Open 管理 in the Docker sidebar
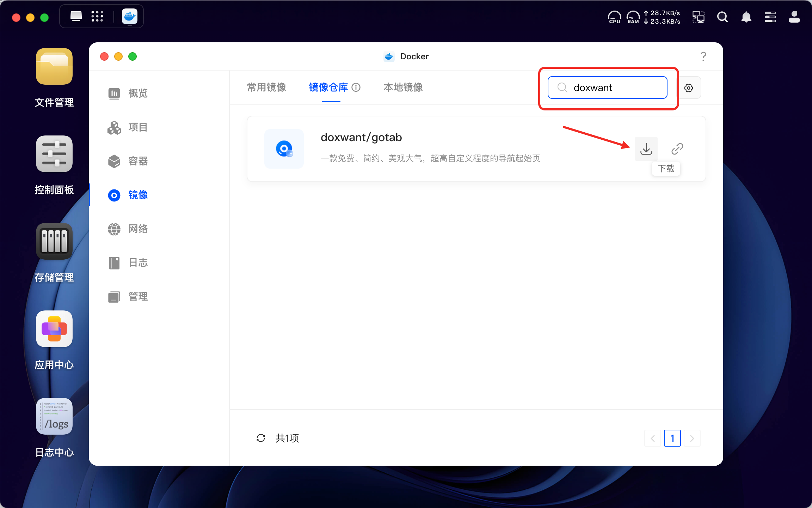This screenshot has height=508, width=812. click(x=128, y=297)
